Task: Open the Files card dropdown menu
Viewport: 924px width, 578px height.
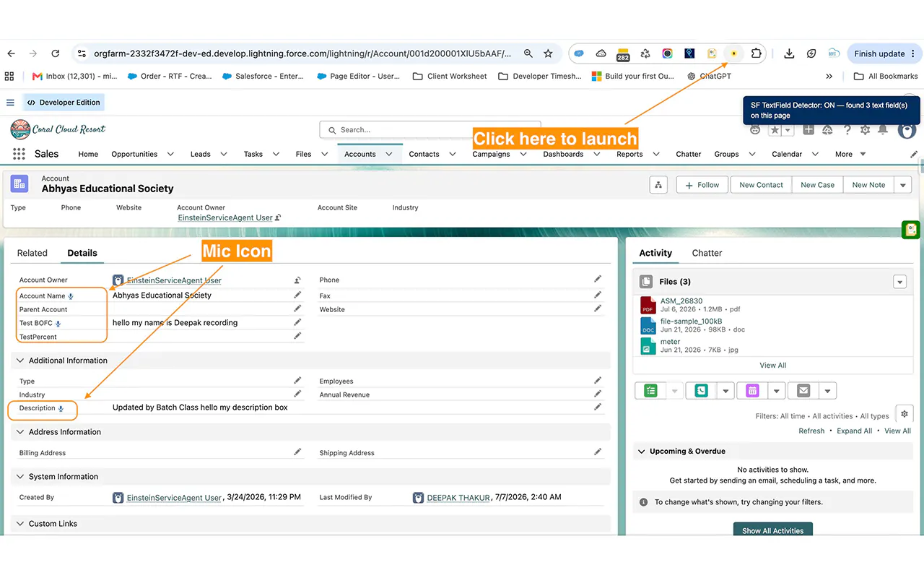Action: (899, 282)
